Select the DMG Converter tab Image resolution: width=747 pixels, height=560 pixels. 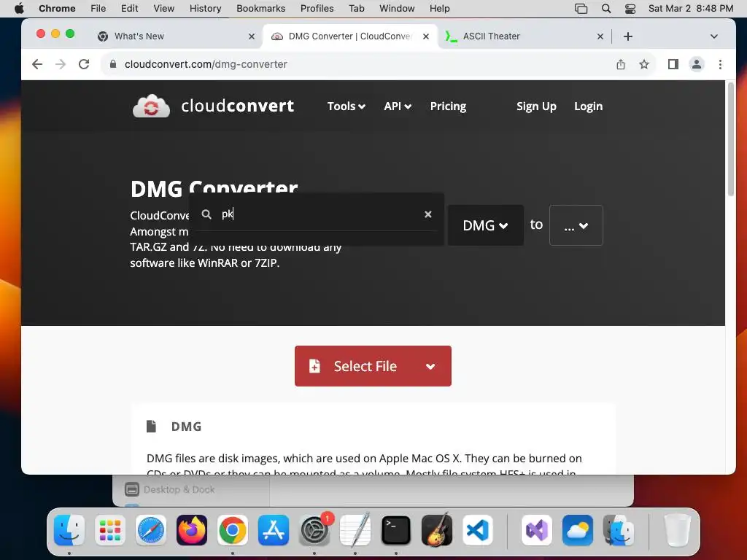(350, 36)
